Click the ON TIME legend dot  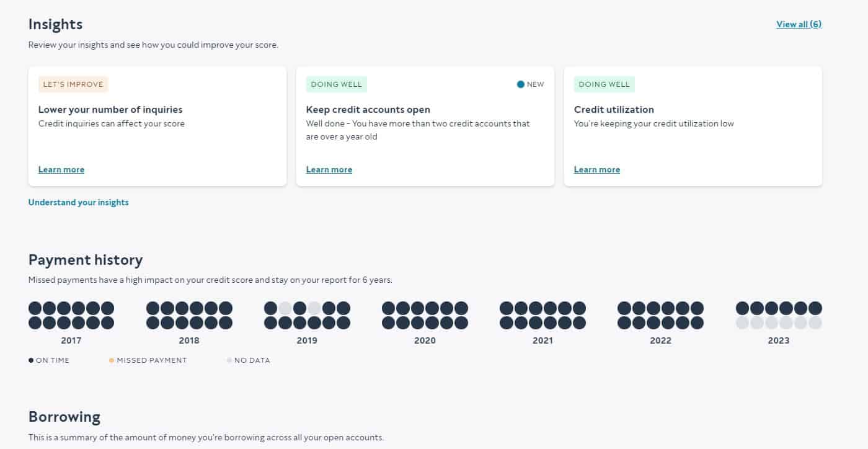click(30, 360)
